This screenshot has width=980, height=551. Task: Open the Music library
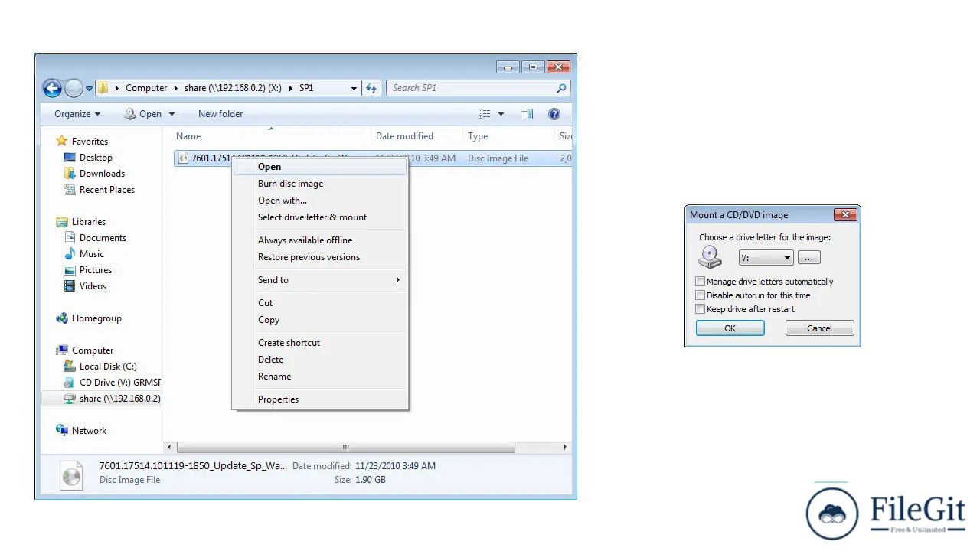pos(91,254)
